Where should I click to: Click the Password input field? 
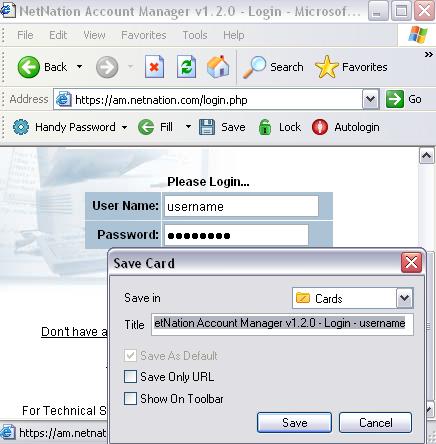tap(236, 235)
